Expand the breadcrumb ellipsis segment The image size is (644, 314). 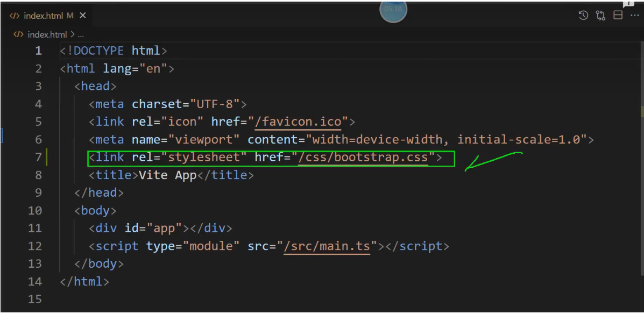coord(81,35)
